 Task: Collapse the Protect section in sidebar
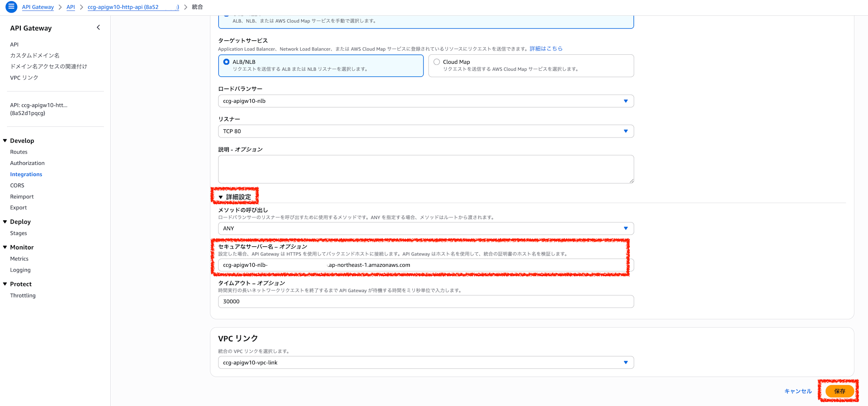(5, 284)
